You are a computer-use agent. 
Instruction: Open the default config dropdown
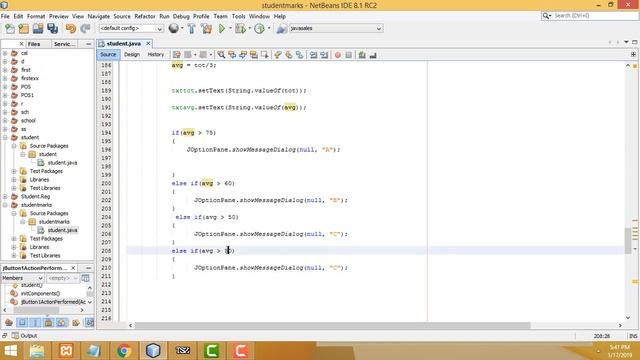[131, 28]
